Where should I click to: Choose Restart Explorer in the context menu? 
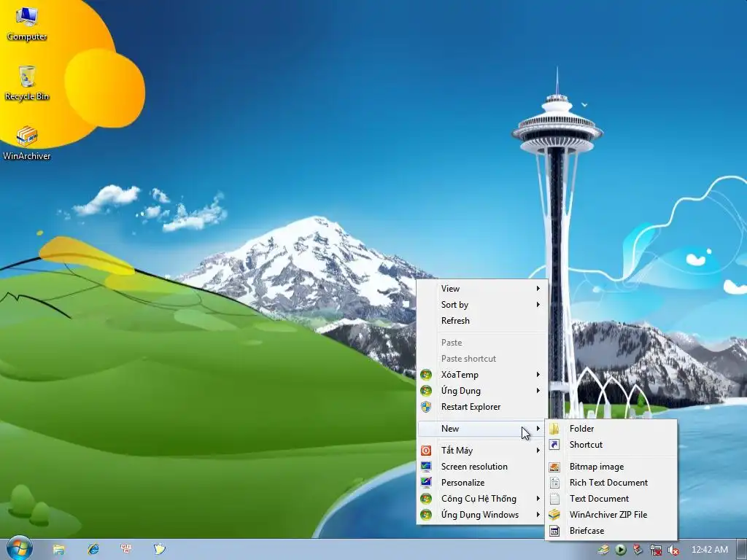tap(482, 407)
